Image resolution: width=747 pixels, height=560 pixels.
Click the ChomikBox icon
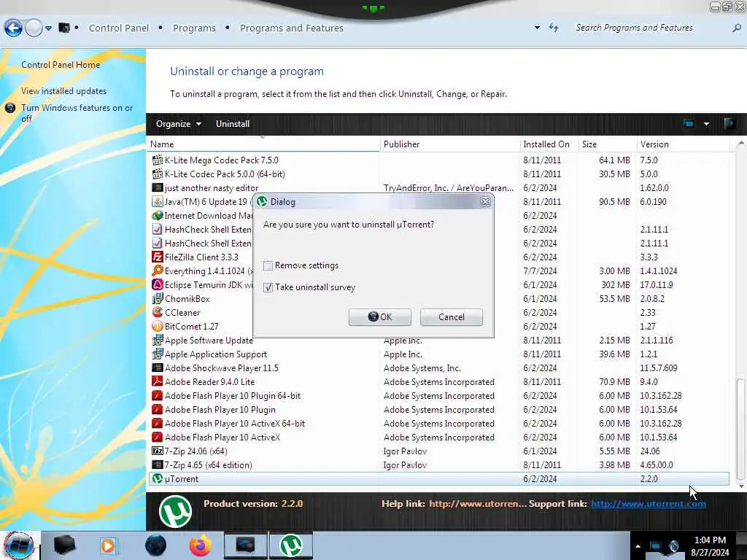pos(158,298)
